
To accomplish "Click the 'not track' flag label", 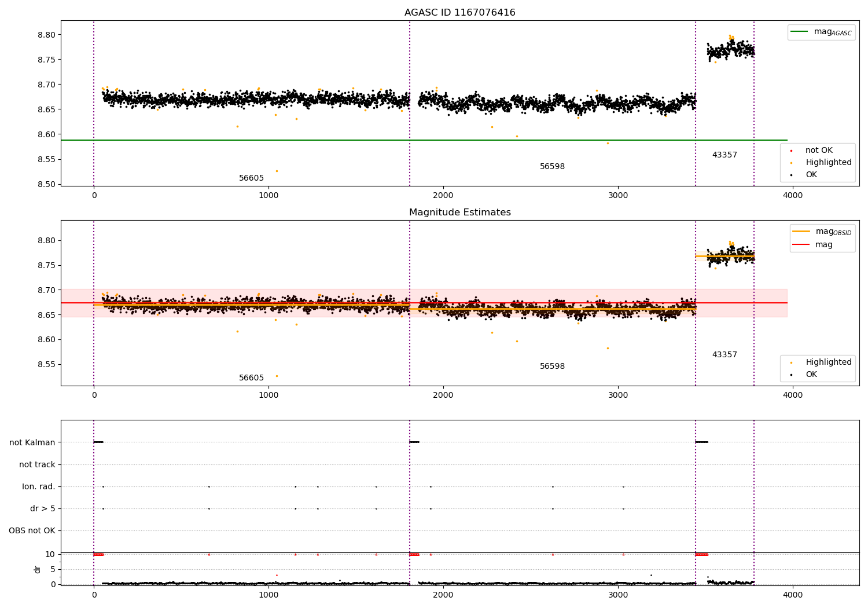I will (37, 464).
